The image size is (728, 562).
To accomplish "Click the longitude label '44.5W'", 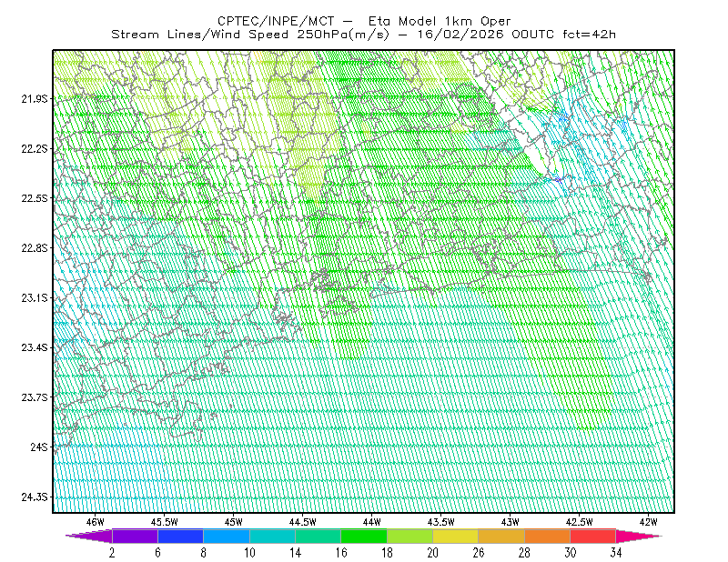I will [x=303, y=522].
